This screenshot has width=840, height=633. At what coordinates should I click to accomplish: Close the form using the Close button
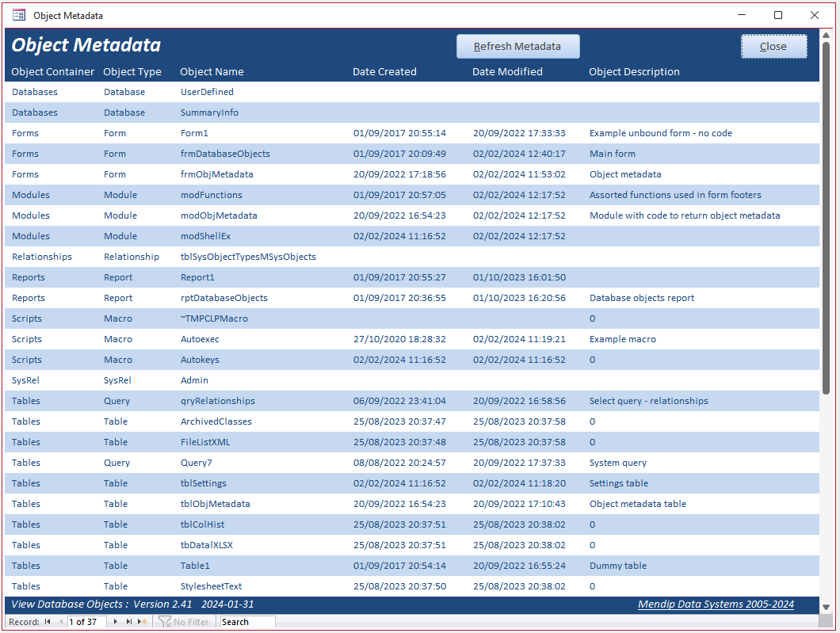(773, 47)
